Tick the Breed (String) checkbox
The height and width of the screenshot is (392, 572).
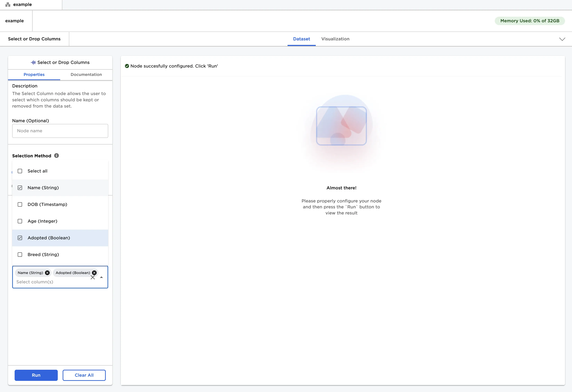click(x=20, y=255)
